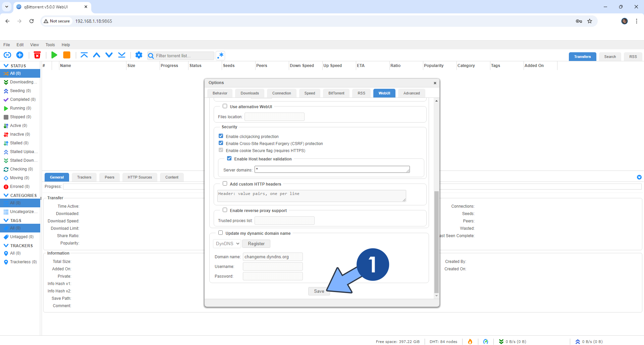Move torrent to bottom of queue icon

[x=122, y=55]
